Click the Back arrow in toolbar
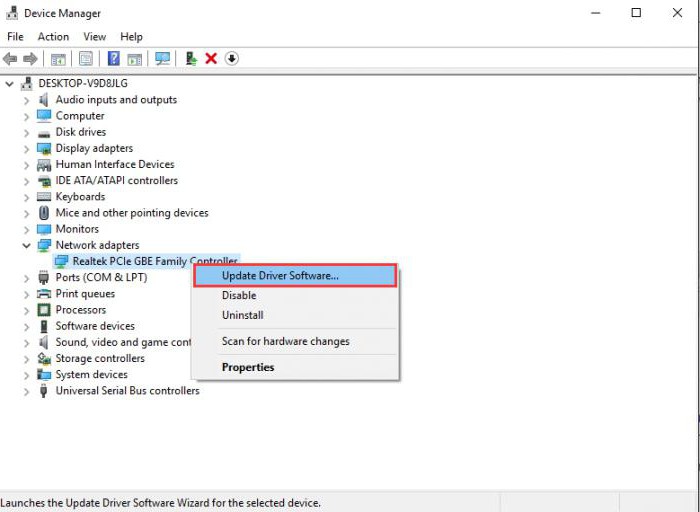700x512 pixels. (11, 59)
